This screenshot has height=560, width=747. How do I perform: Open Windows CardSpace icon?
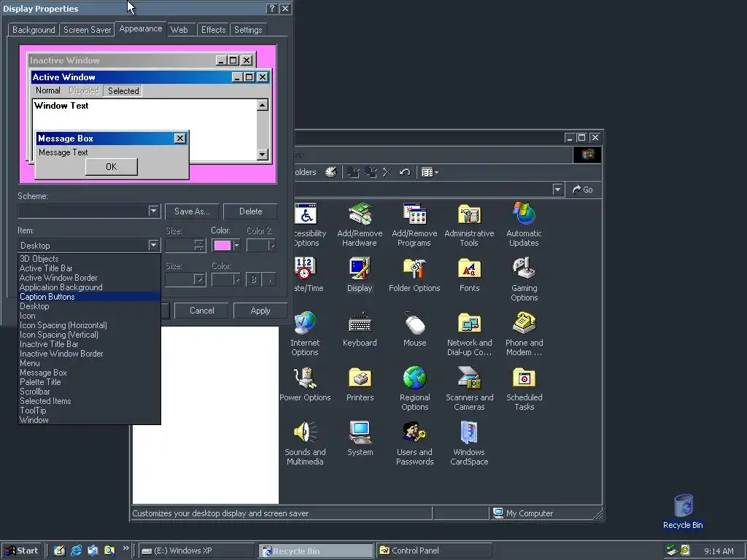[469, 443]
